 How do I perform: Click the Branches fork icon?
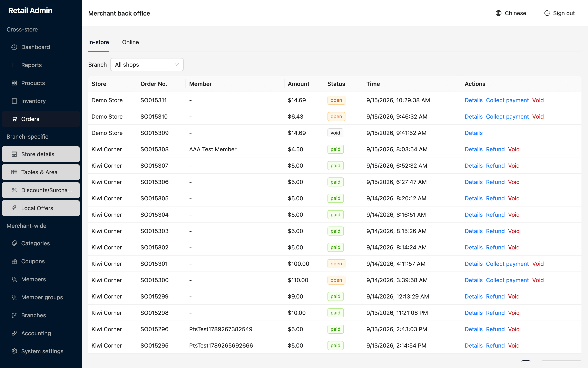click(14, 315)
